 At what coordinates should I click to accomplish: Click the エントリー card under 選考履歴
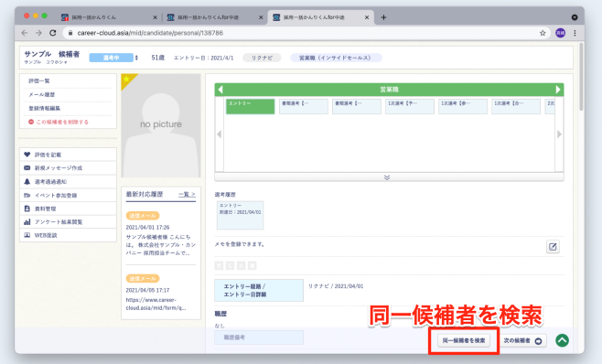click(x=241, y=215)
